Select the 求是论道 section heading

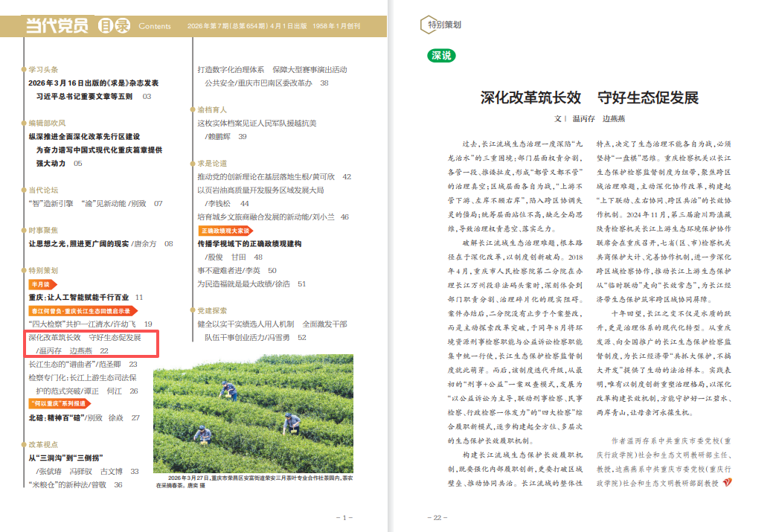coord(212,163)
